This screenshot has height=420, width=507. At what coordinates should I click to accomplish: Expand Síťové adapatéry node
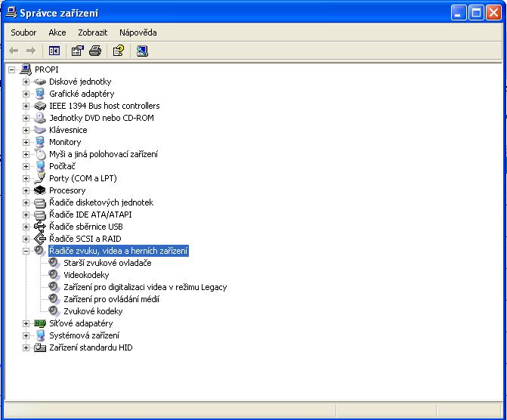26,323
